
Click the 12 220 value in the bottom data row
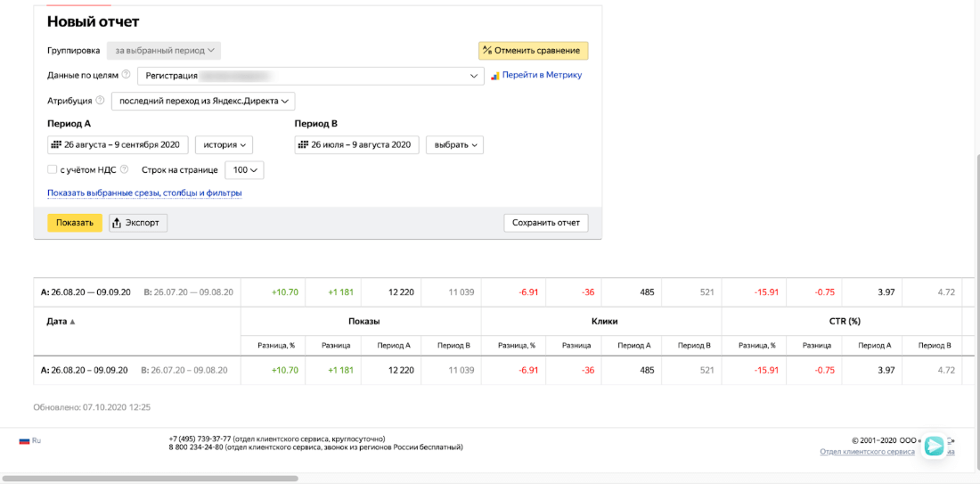point(401,370)
